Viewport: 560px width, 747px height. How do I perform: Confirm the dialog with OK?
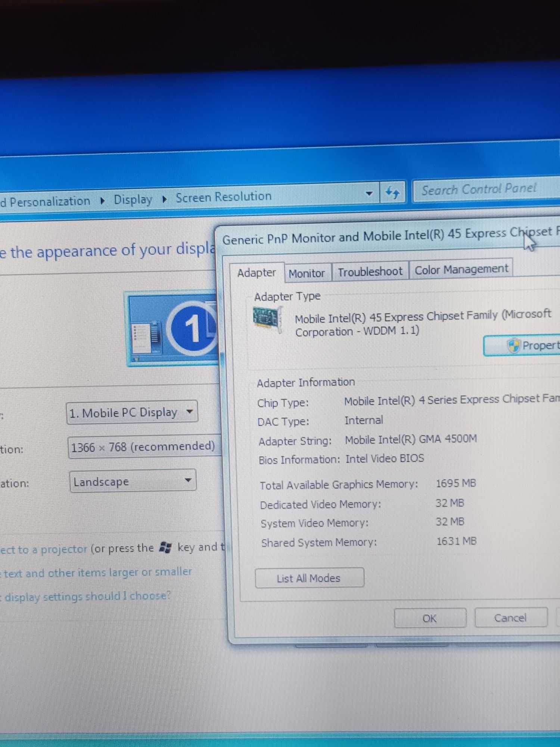click(x=430, y=619)
